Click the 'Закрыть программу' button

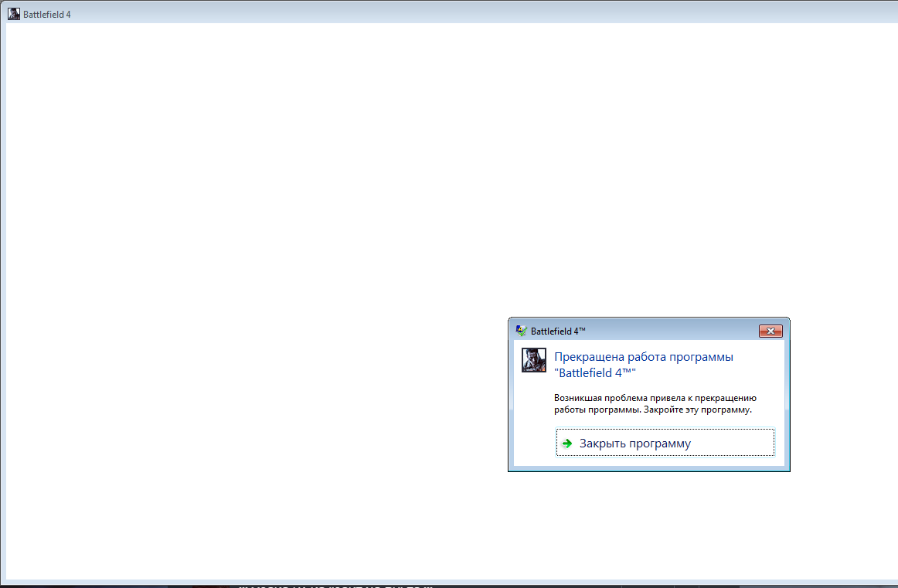665,443
